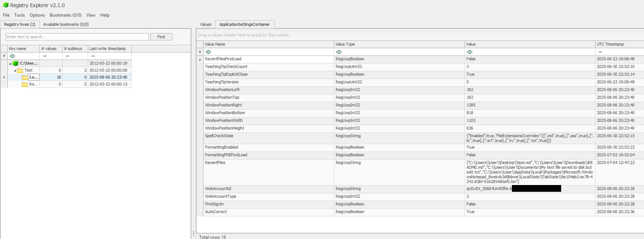Select the WebAccountType value name
This screenshot has width=644, height=239.
pyautogui.click(x=221, y=196)
